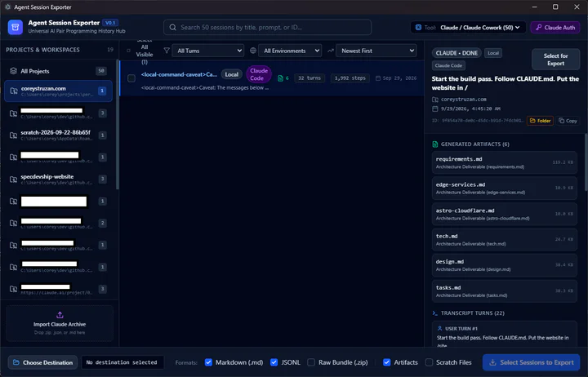Click the tool icon next to Tool label

coord(418,28)
